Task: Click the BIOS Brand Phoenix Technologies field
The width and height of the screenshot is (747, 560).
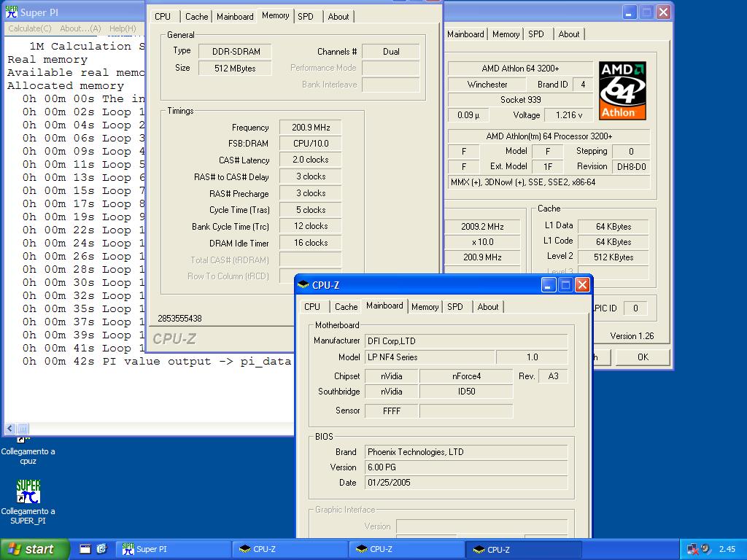Action: tap(466, 452)
